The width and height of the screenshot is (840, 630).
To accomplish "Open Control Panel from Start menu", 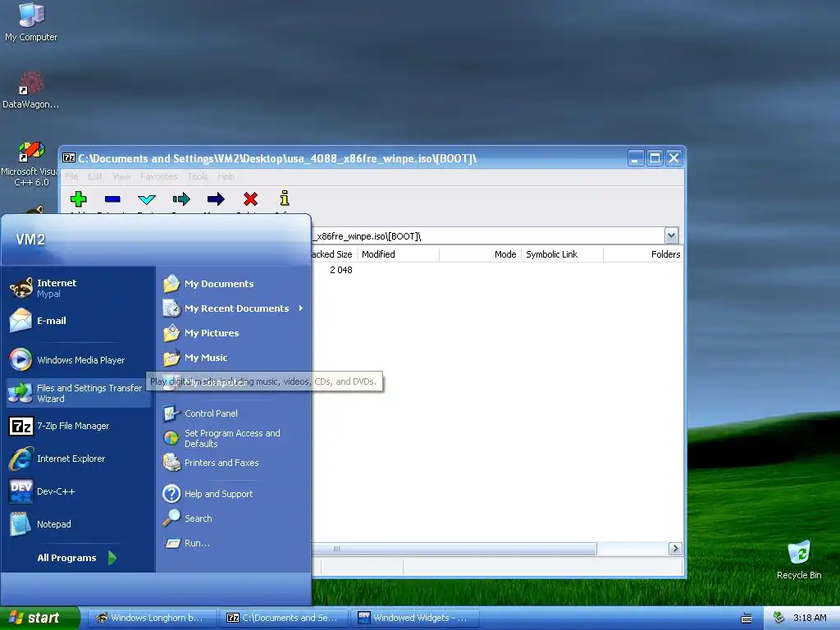I will (233, 413).
